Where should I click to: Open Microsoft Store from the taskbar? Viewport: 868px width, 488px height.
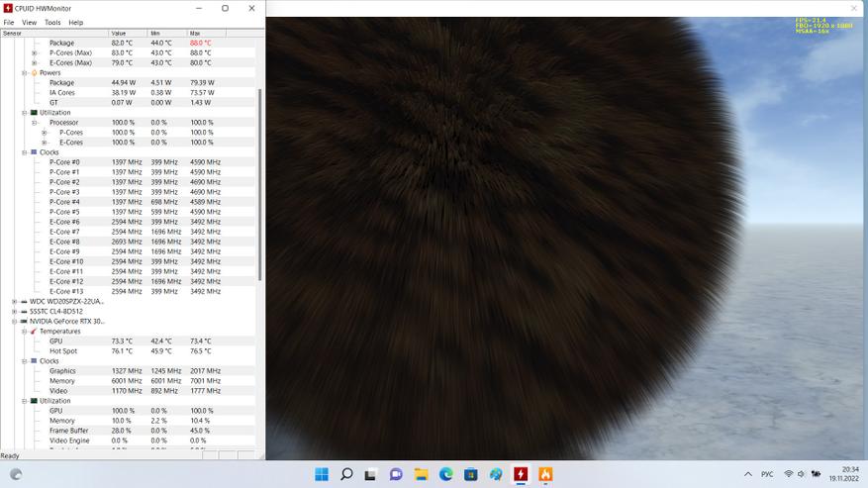point(470,474)
